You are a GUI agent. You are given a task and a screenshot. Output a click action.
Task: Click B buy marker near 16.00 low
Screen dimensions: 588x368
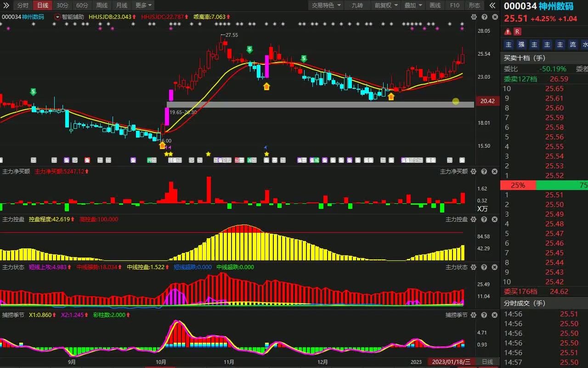coord(162,145)
